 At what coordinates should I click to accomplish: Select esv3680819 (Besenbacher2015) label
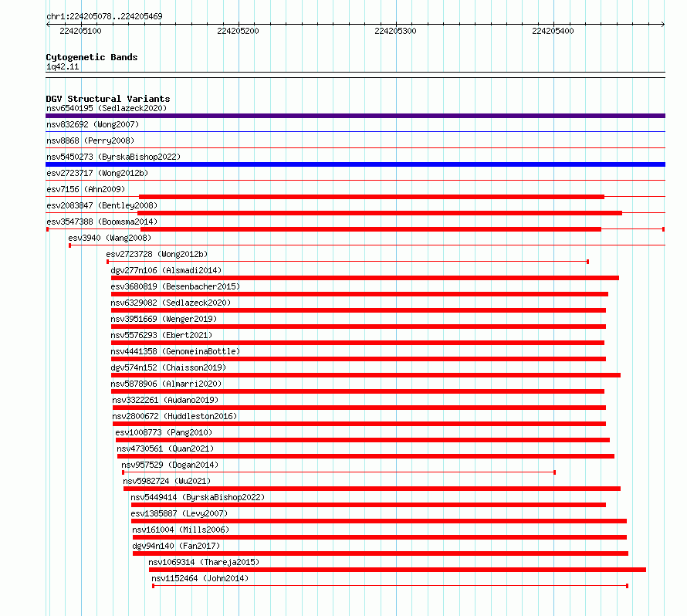(175, 286)
